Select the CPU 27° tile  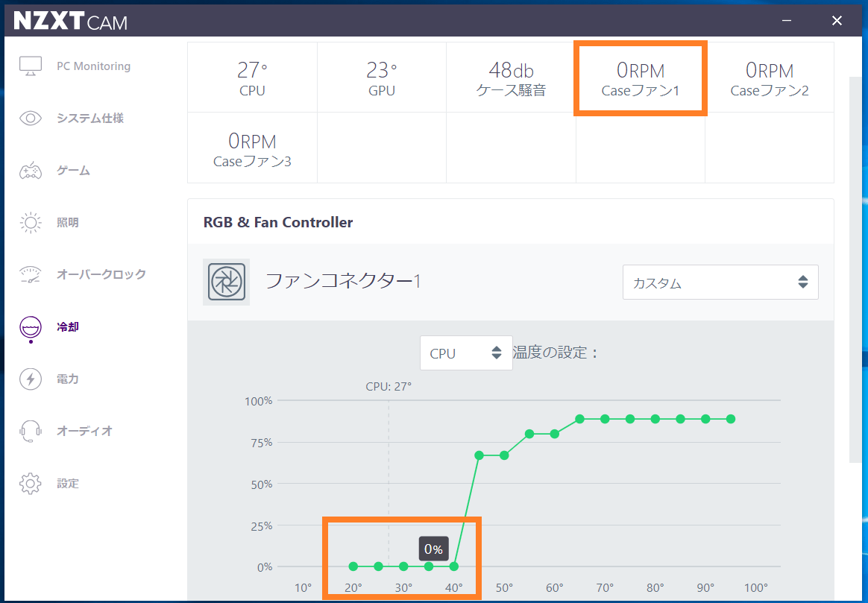(x=253, y=78)
